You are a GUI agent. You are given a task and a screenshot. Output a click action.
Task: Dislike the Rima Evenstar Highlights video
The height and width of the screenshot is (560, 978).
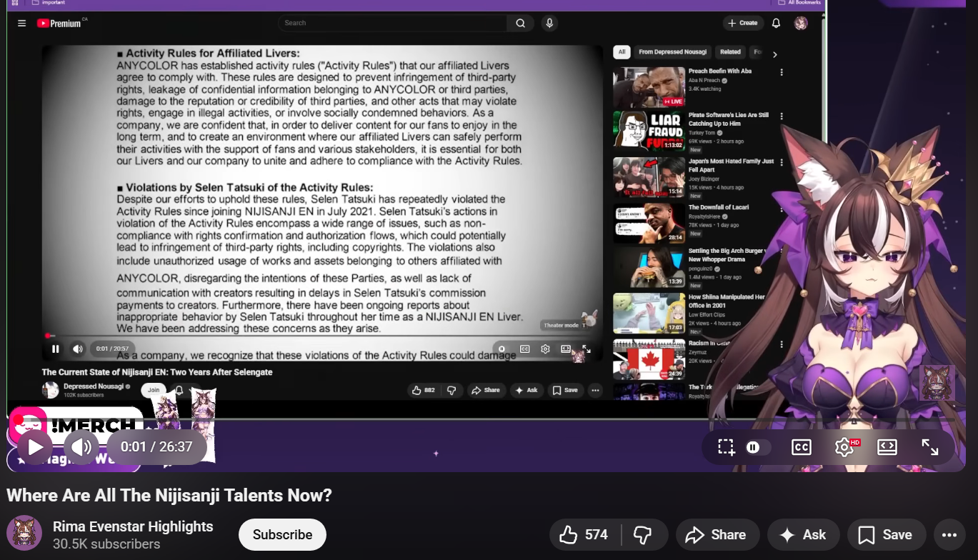coord(643,534)
